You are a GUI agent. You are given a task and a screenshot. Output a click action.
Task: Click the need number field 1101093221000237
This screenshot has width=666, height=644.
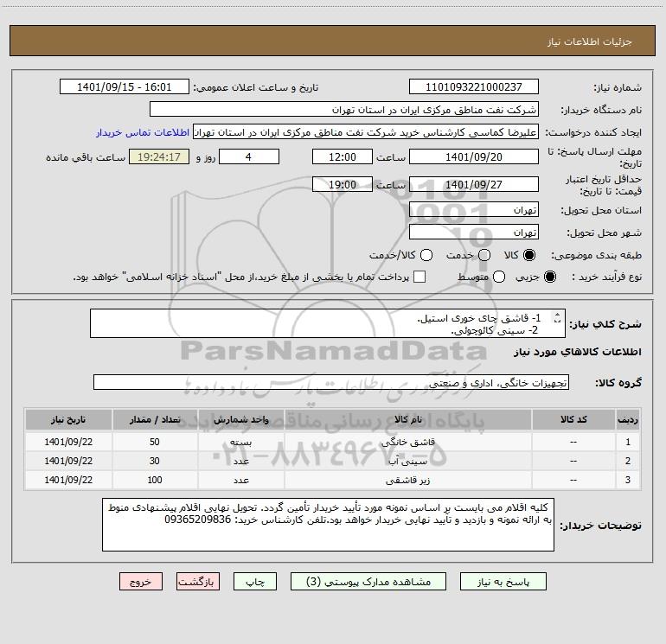click(x=474, y=87)
